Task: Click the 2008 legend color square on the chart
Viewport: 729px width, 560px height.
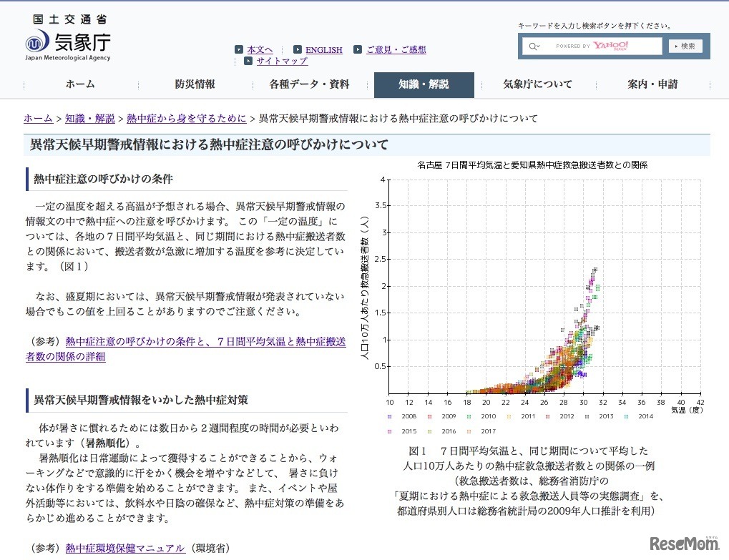Action: point(390,416)
